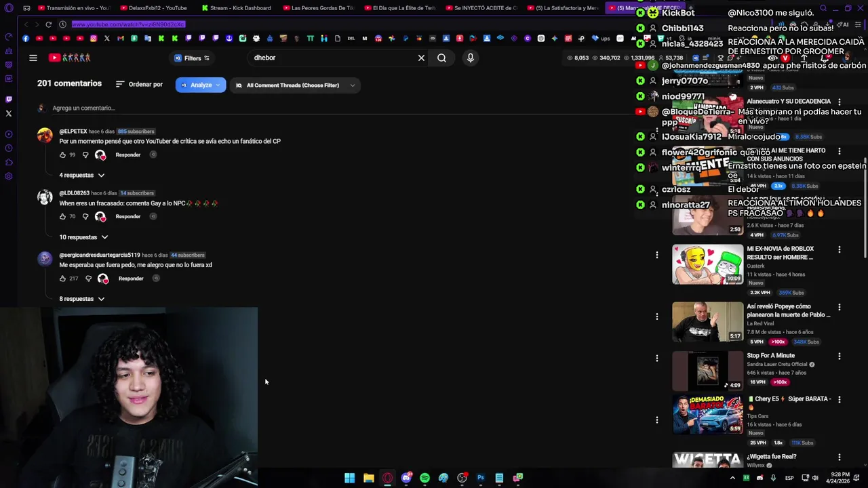Image resolution: width=868 pixels, height=488 pixels.
Task: Expand '4 respuestas' replies
Action: point(82,175)
